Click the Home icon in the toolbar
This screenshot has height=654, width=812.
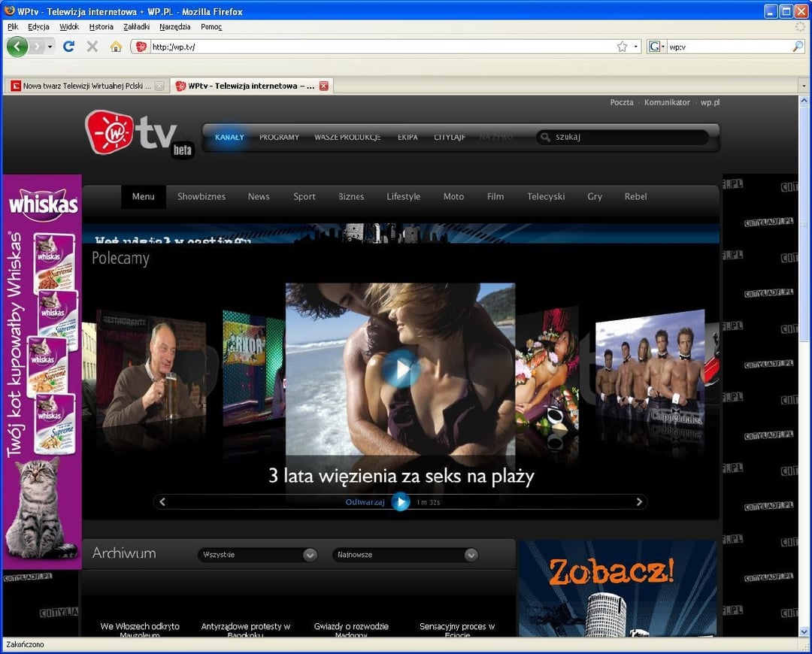pos(116,47)
